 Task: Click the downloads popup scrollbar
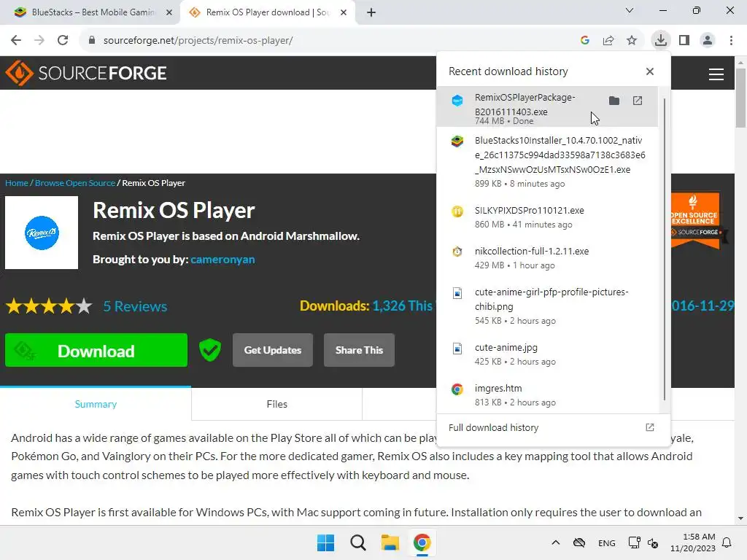point(665,250)
